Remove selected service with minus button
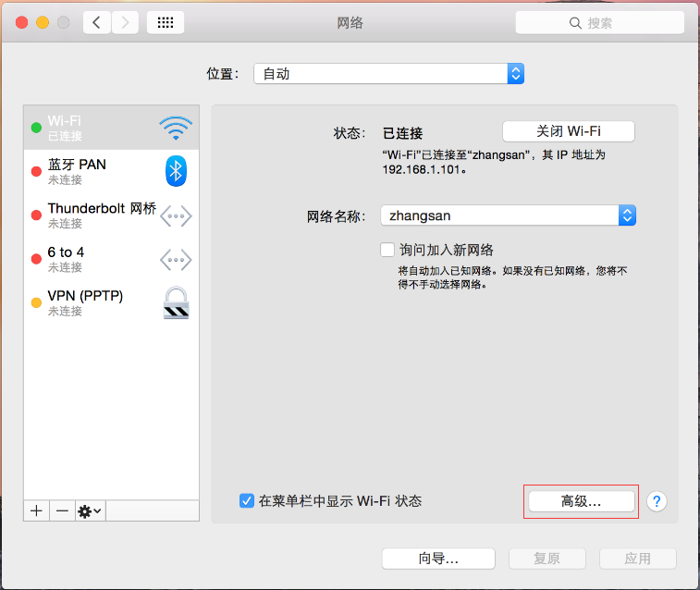Screen dimensions: 700x590 pyautogui.click(x=61, y=510)
